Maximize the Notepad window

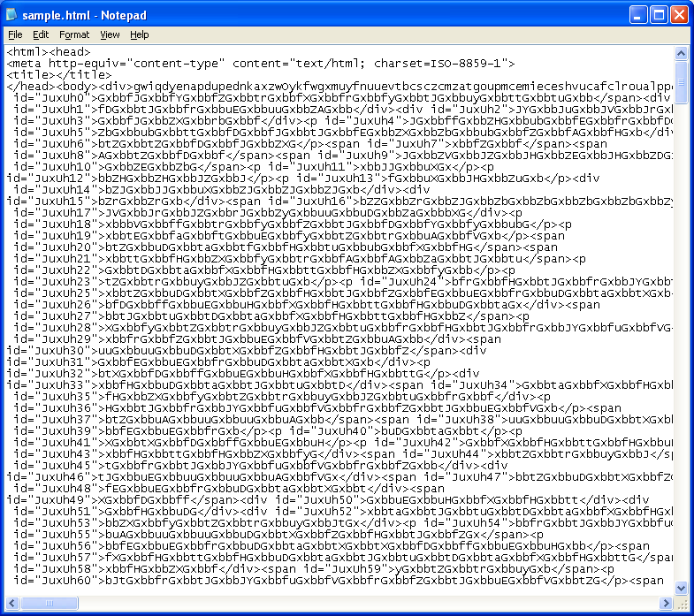(659, 15)
